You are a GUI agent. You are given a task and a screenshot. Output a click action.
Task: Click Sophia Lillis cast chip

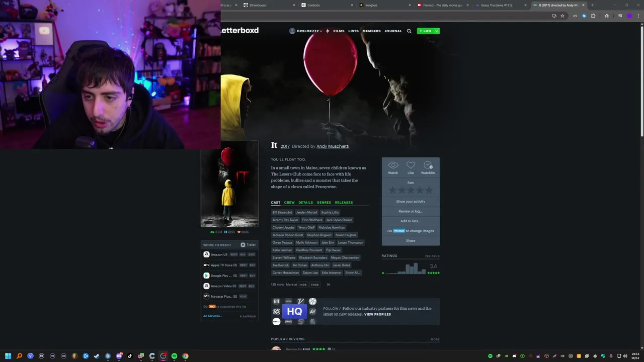coord(330,212)
